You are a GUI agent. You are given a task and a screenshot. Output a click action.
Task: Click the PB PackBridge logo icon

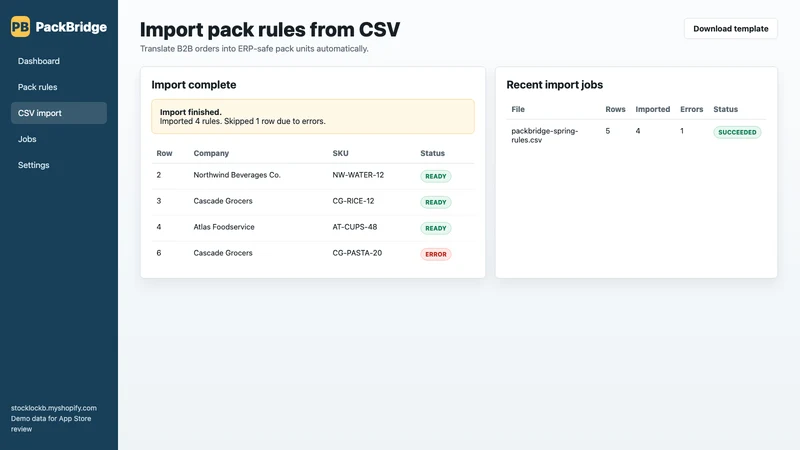(20, 27)
